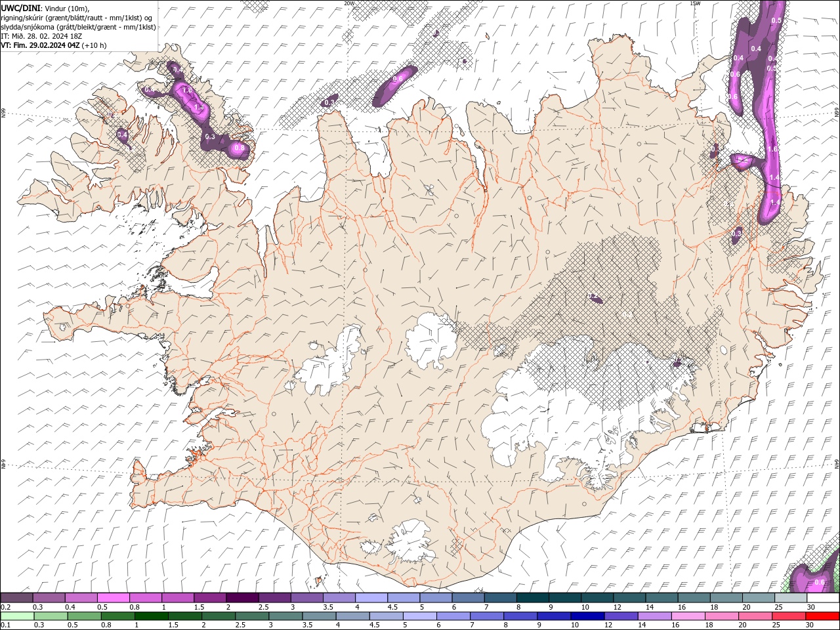Pick the 1.5 swatch in the upper snow legend row
Screen dimensions: 840x630
pos(210,598)
